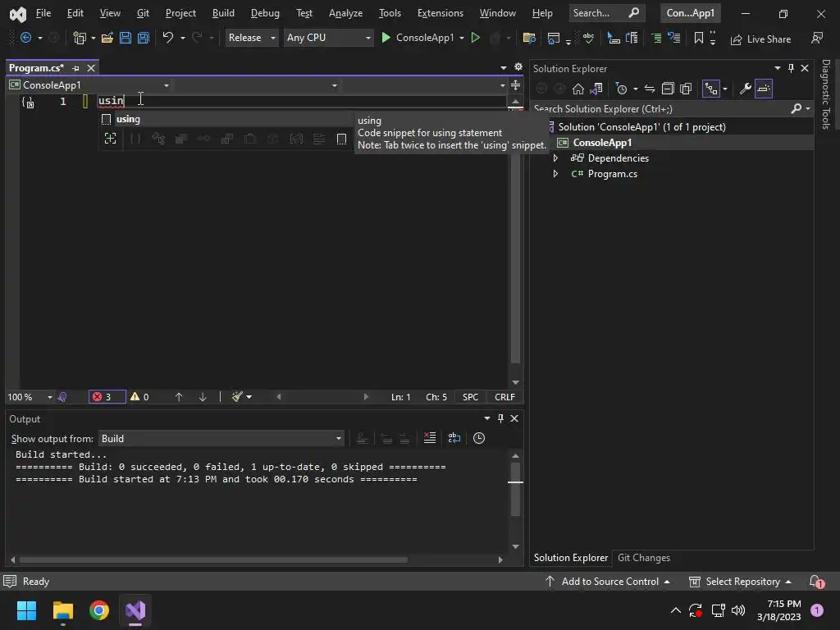Click the Navigate Backward arrow icon

click(25, 38)
